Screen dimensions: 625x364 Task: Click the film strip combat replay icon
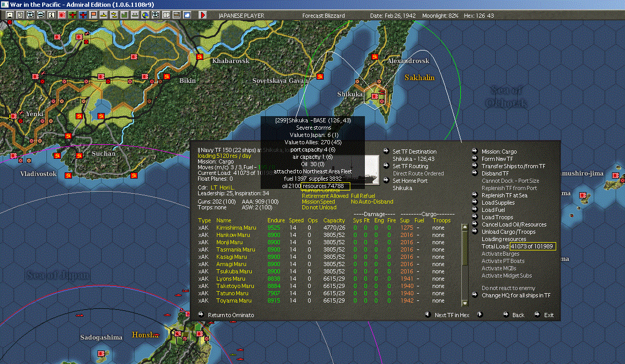point(177,15)
